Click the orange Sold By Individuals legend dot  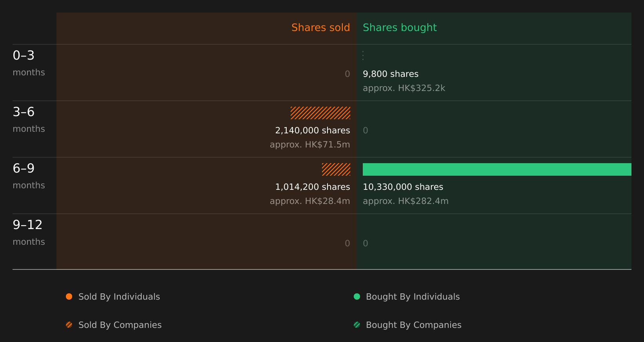[69, 297]
